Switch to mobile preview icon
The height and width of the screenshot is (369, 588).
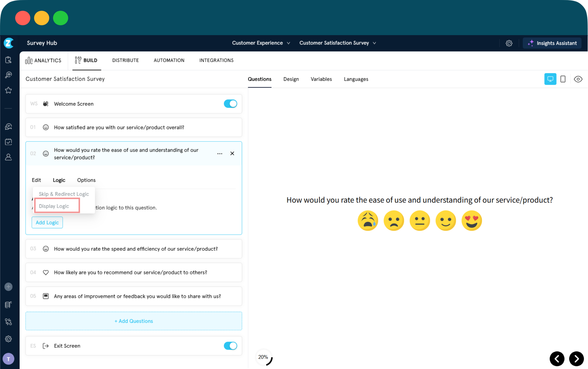(x=563, y=79)
